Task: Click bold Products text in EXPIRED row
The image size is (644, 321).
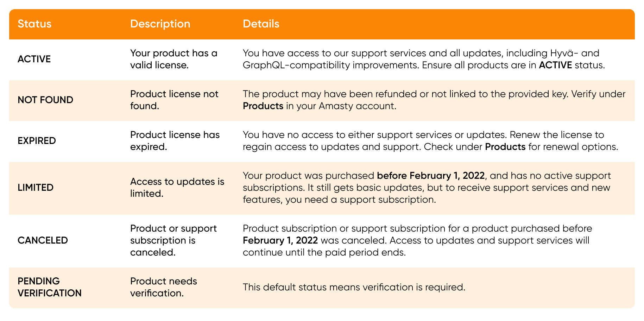Action: 505,147
